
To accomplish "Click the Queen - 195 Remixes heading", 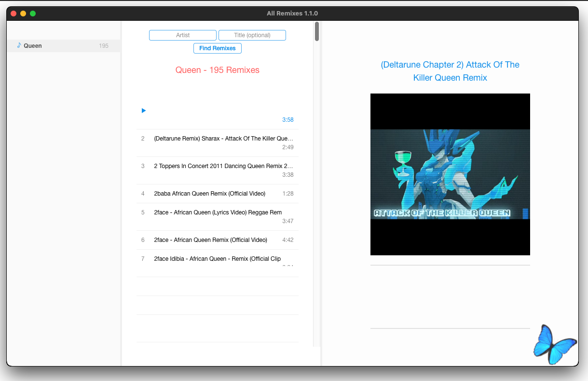I will coord(218,70).
